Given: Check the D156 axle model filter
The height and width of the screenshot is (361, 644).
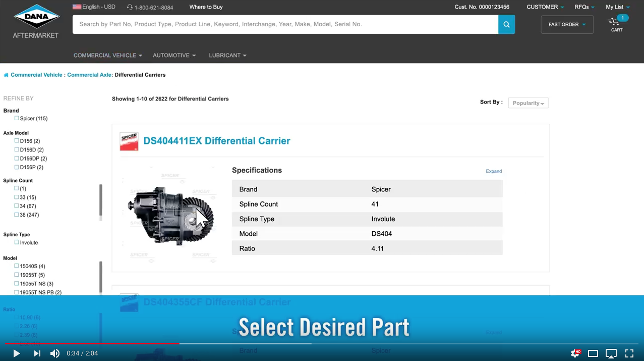Looking at the screenshot, I should pos(16,141).
